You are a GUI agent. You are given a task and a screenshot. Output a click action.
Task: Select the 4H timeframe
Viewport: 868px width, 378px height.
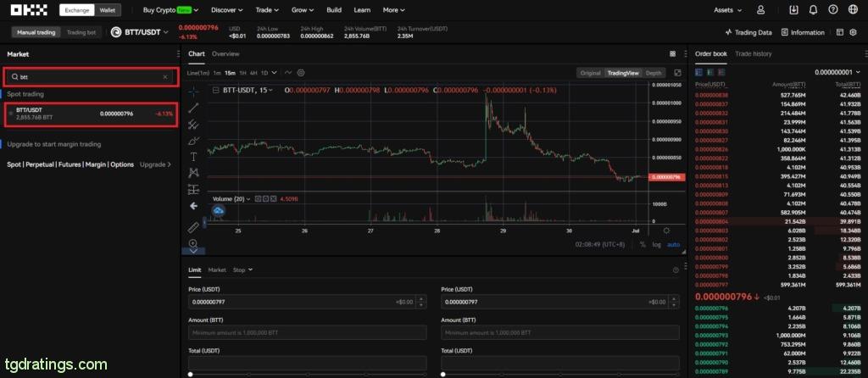coord(253,73)
